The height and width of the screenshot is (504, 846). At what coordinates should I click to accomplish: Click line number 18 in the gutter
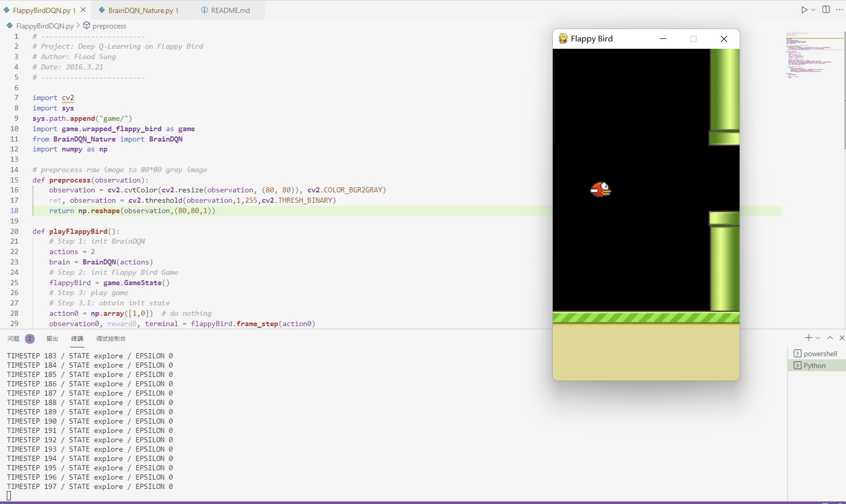pos(15,211)
